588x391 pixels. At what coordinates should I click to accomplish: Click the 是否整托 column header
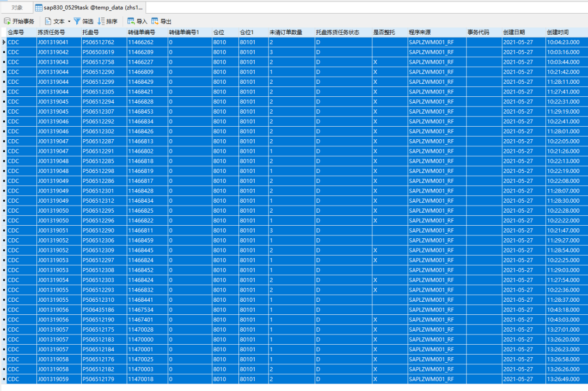pos(390,33)
